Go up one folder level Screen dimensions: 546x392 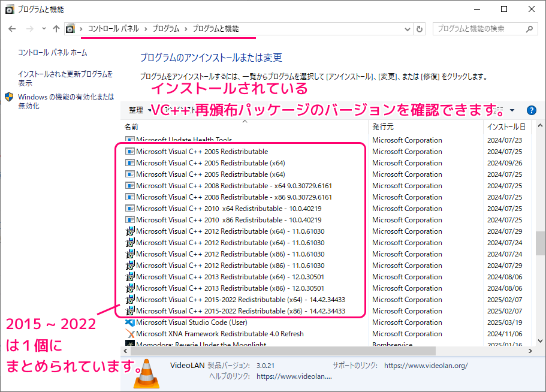coord(56,29)
